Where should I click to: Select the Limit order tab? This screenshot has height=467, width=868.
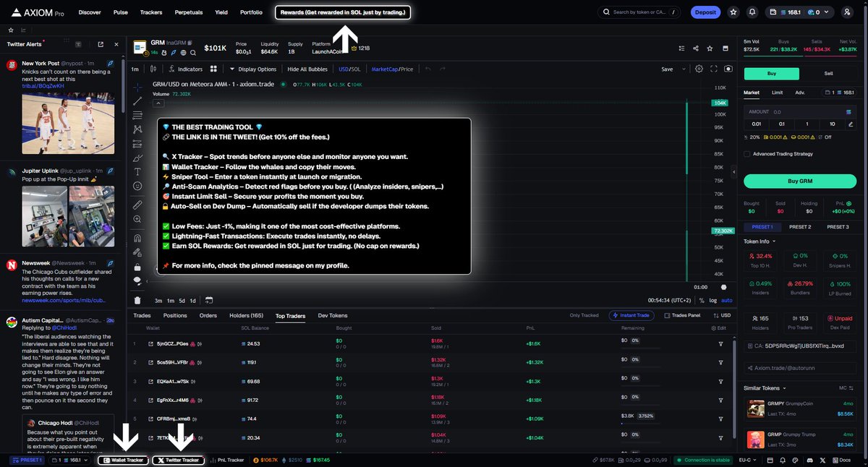(777, 93)
